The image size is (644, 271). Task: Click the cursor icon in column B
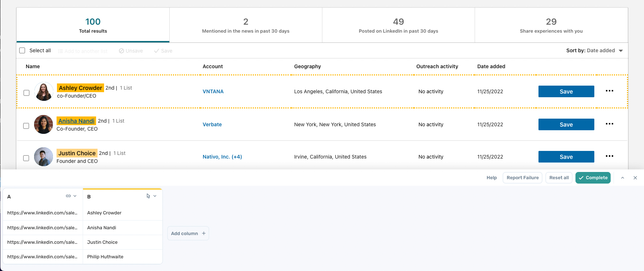coord(148,196)
